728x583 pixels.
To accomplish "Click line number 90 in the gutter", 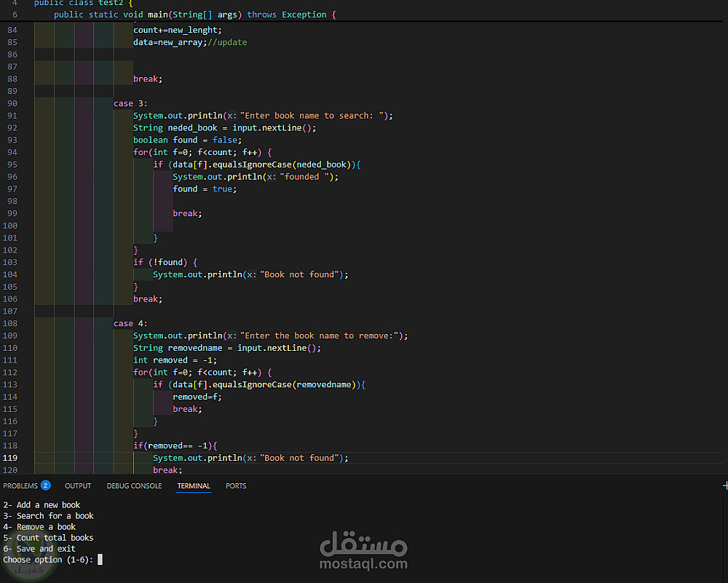I will pos(12,103).
